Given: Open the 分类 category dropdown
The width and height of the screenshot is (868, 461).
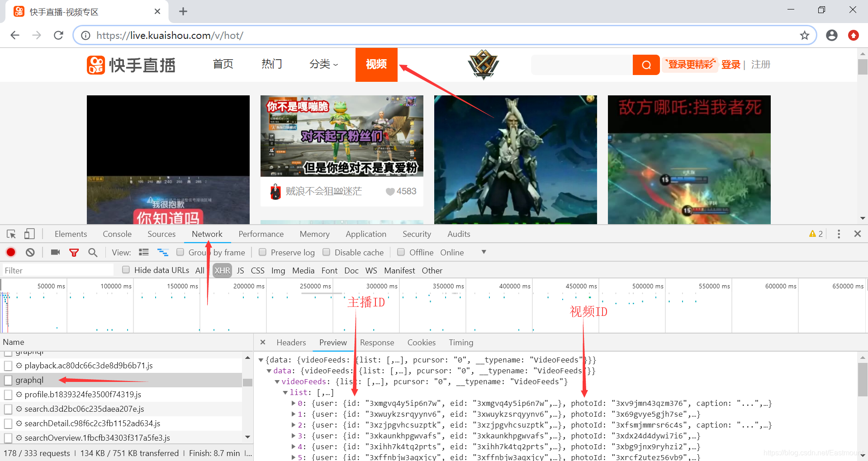Looking at the screenshot, I should pos(323,64).
